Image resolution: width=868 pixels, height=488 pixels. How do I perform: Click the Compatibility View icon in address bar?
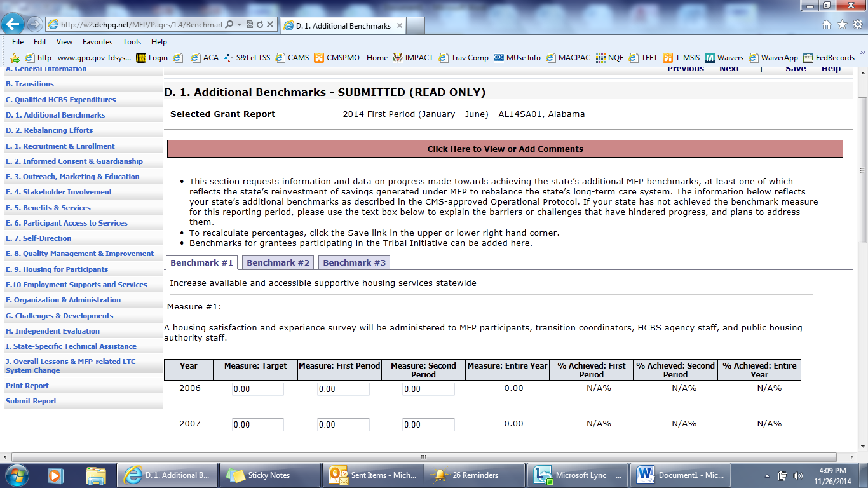[x=249, y=25]
